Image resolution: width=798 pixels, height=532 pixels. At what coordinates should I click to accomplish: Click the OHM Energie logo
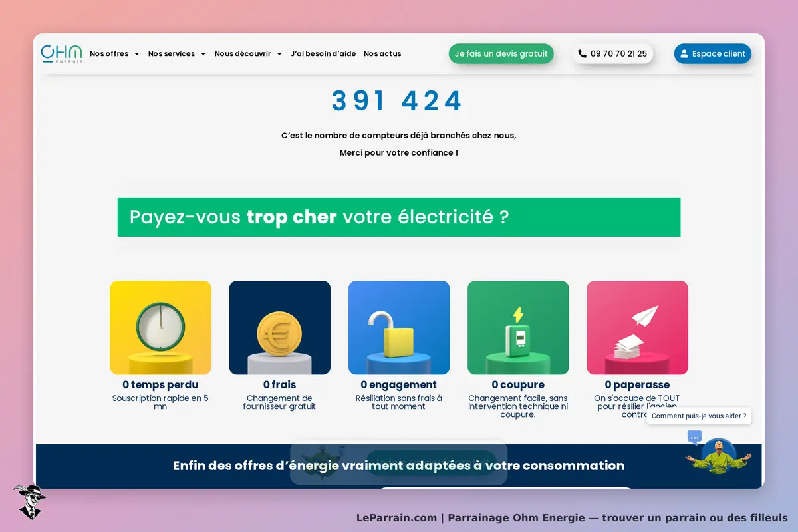pos(61,53)
